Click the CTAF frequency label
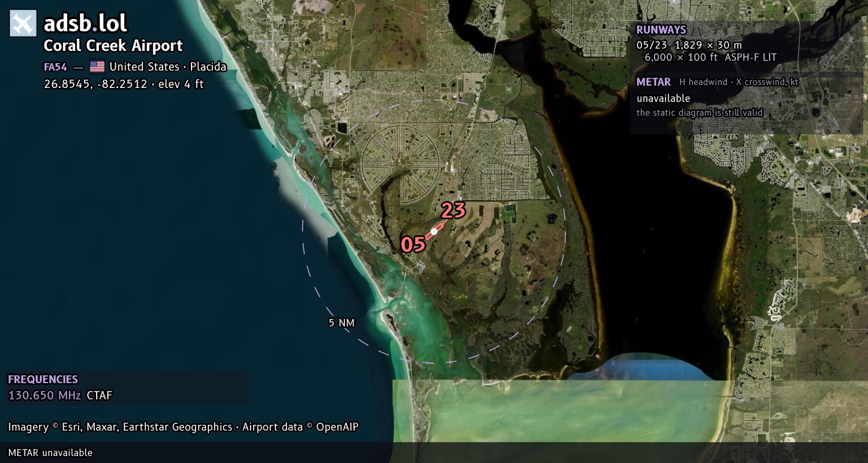The image size is (868, 463). [100, 396]
